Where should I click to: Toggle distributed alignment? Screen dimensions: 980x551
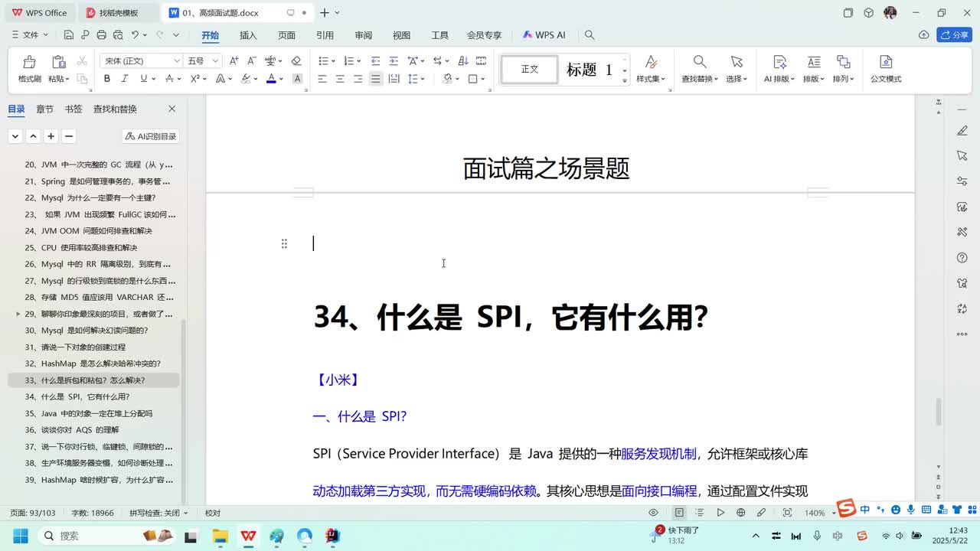(394, 79)
